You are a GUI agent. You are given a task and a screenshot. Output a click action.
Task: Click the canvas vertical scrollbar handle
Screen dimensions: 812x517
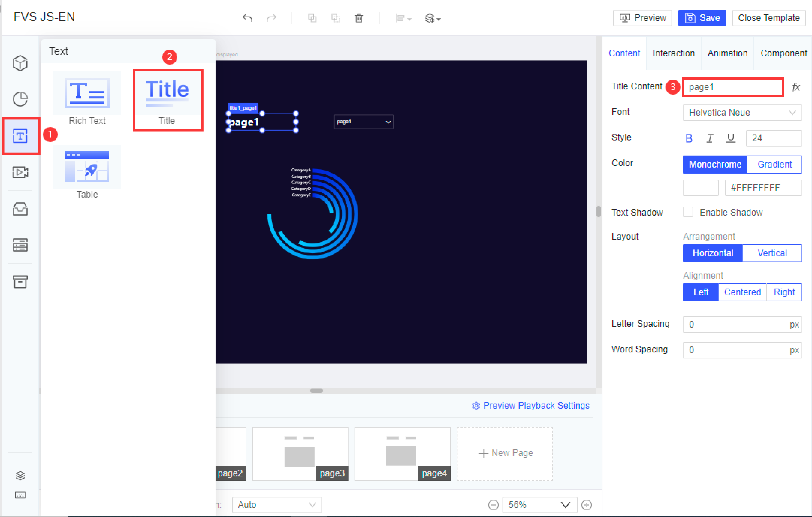598,212
